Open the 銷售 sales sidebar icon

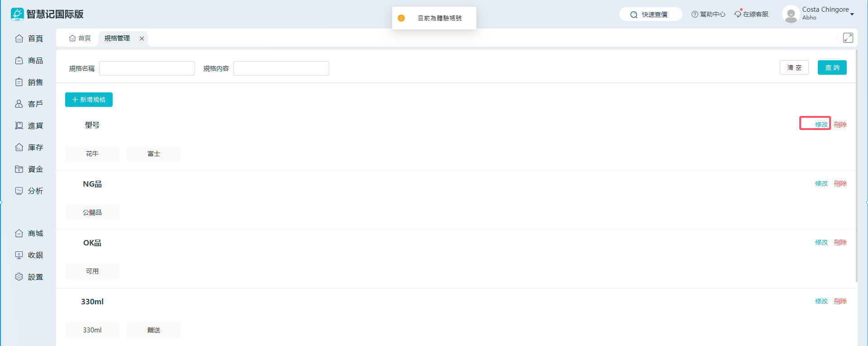tap(19, 82)
